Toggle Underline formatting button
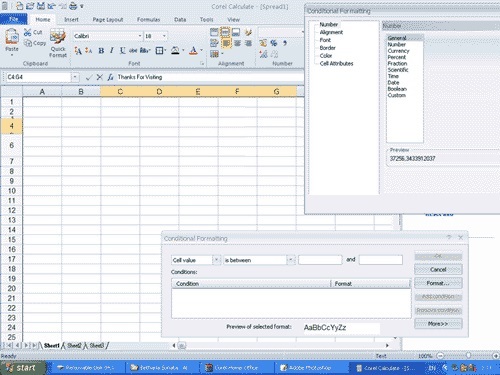Screen dimensions: 500x375 (122, 51)
